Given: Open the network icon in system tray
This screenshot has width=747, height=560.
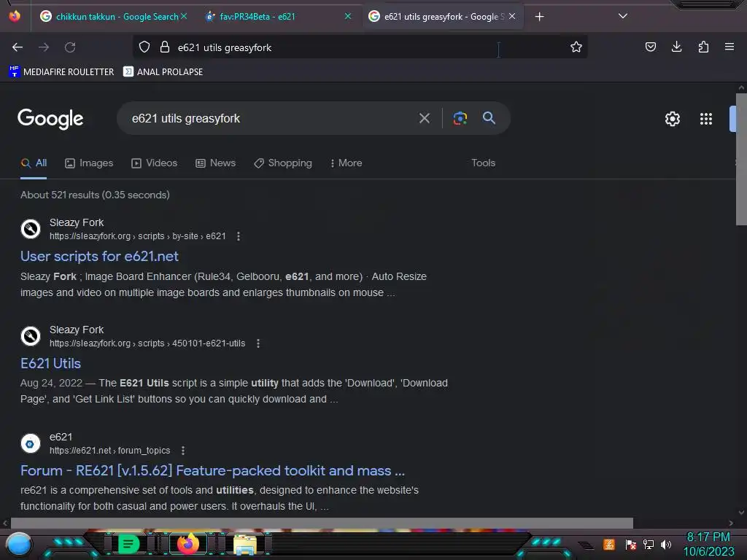Looking at the screenshot, I should point(649,544).
